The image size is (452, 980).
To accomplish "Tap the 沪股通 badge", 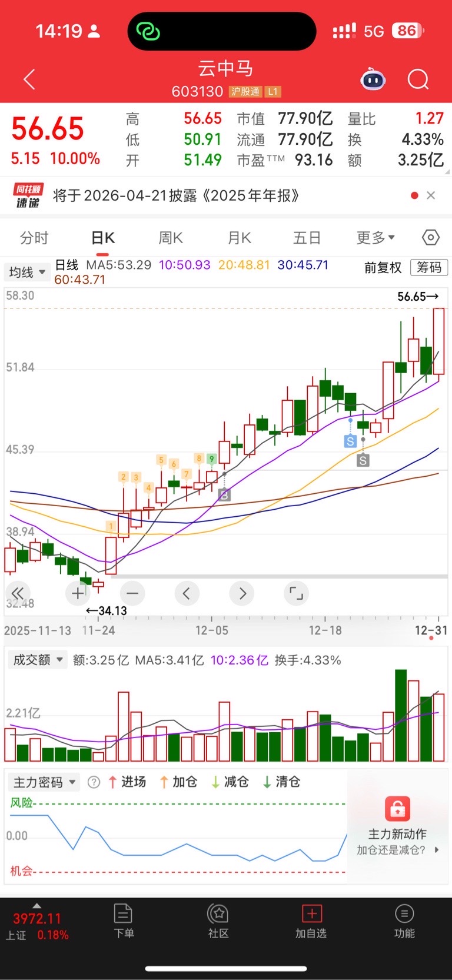I will [245, 92].
